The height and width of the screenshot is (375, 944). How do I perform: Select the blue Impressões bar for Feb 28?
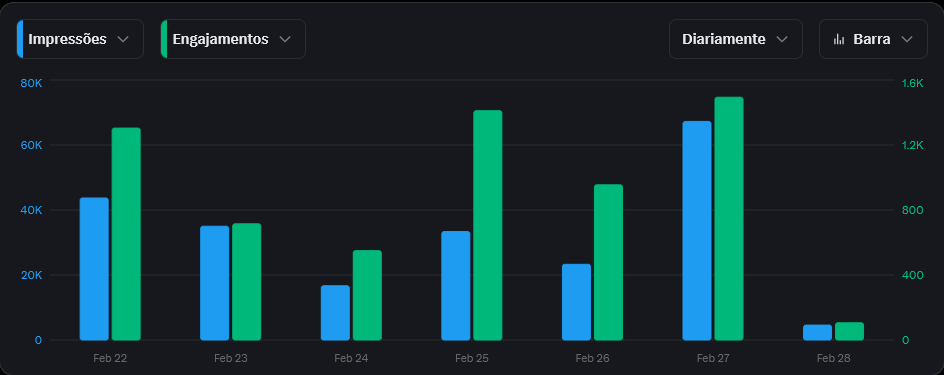[x=818, y=332]
